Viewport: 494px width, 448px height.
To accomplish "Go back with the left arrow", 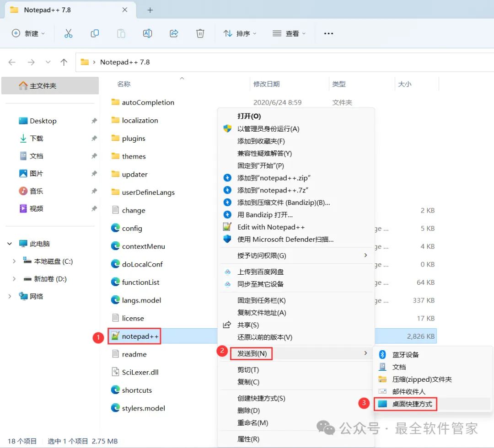I will [12, 62].
